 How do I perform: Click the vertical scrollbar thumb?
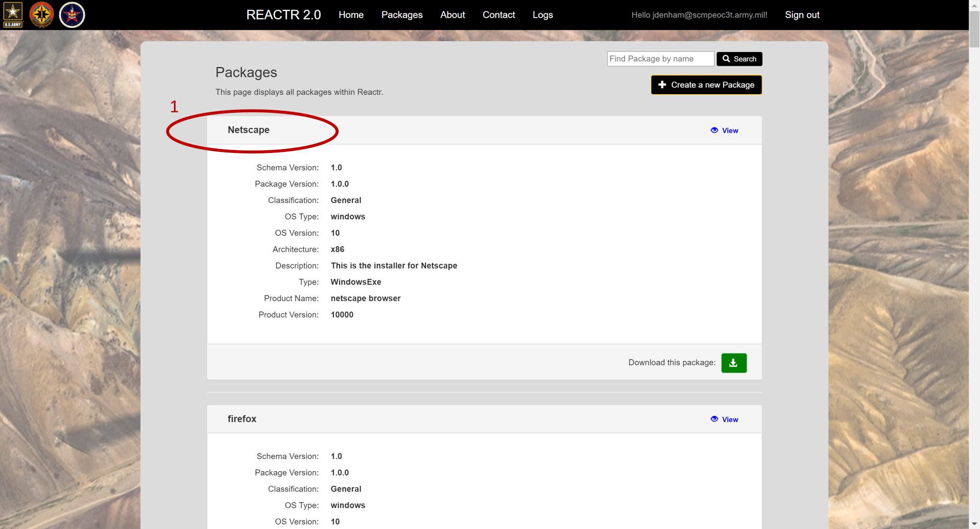click(974, 28)
